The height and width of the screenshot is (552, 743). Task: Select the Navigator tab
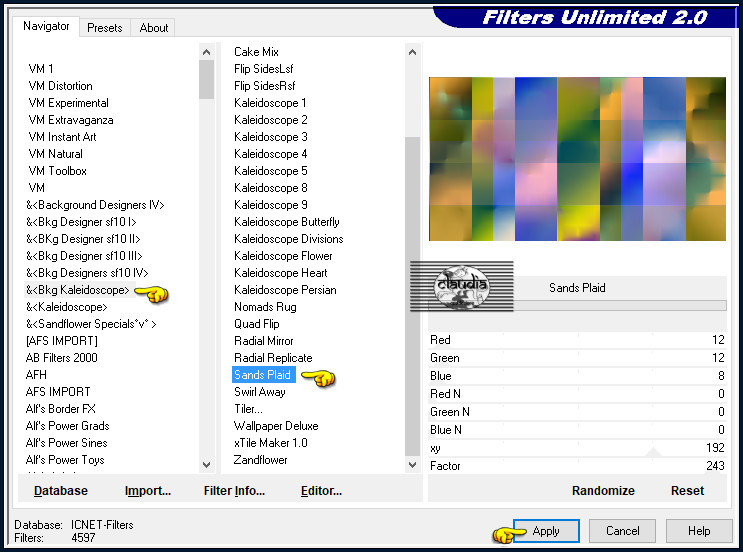point(46,26)
